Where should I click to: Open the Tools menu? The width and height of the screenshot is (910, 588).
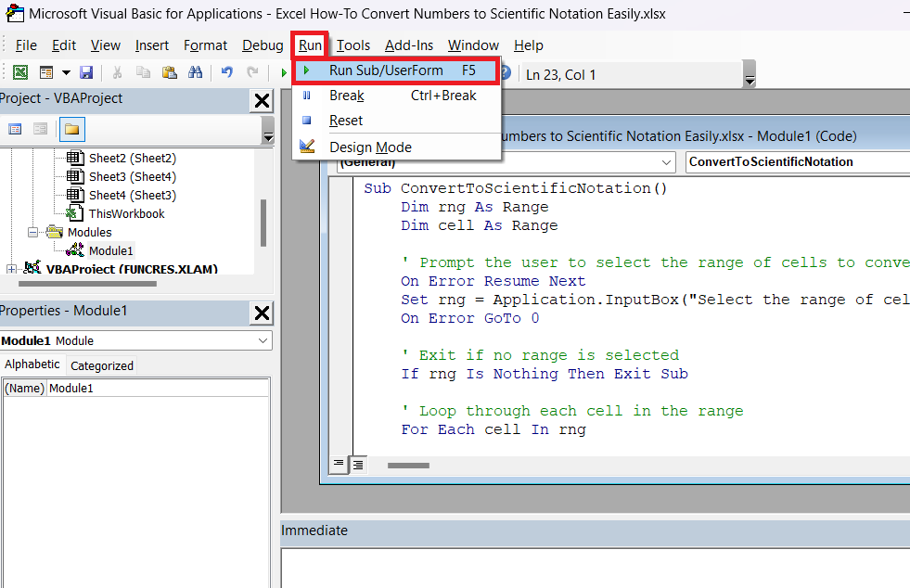[x=353, y=45]
